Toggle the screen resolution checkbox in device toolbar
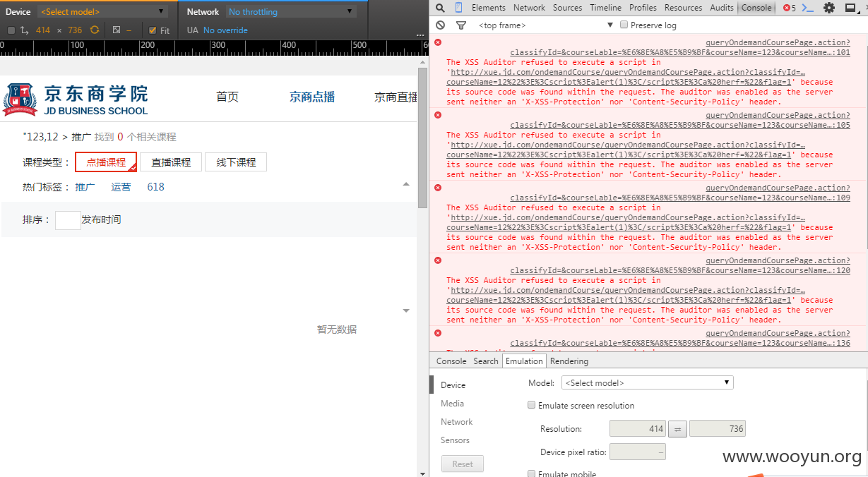This screenshot has height=477, width=868. point(11,30)
